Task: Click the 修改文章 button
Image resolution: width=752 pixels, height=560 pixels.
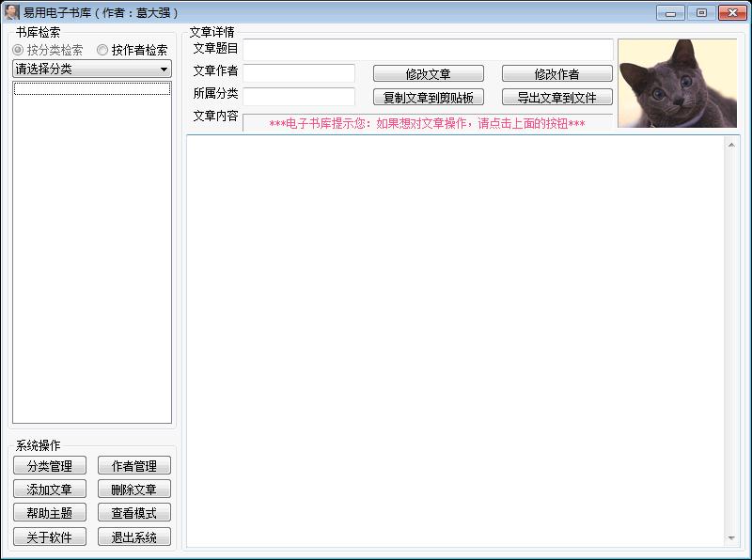Action: point(429,74)
